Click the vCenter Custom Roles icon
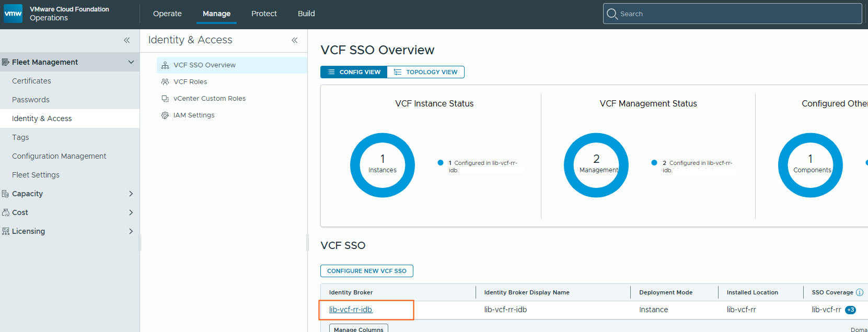 165,99
